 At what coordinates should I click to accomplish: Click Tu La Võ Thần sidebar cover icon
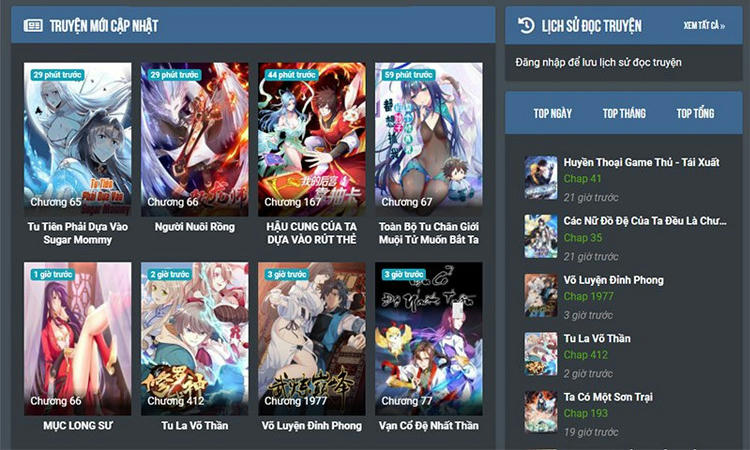click(x=541, y=354)
